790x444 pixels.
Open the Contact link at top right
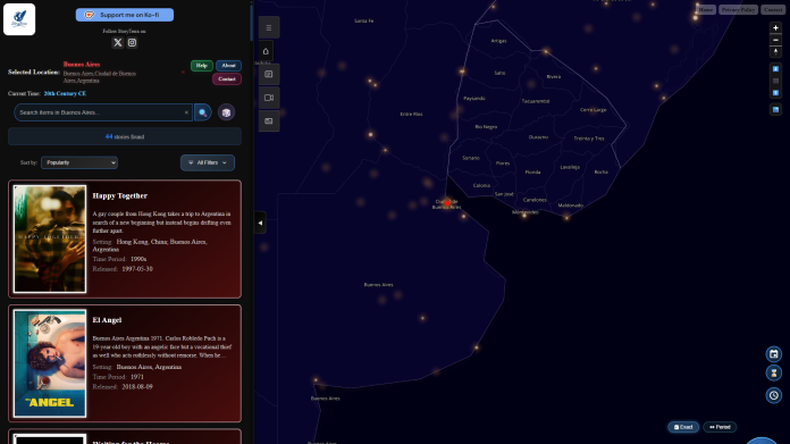(772, 10)
